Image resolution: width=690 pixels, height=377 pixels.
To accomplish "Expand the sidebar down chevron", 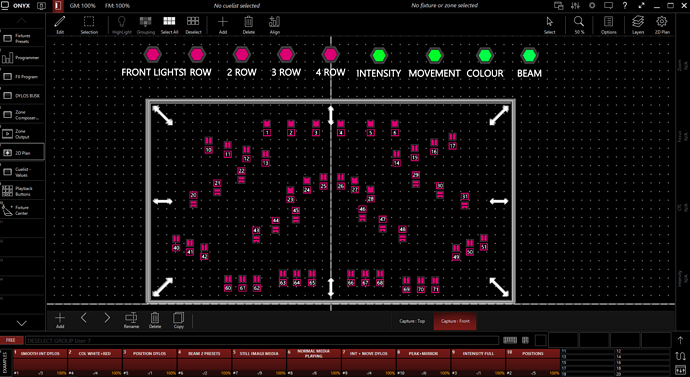I will (x=22, y=323).
